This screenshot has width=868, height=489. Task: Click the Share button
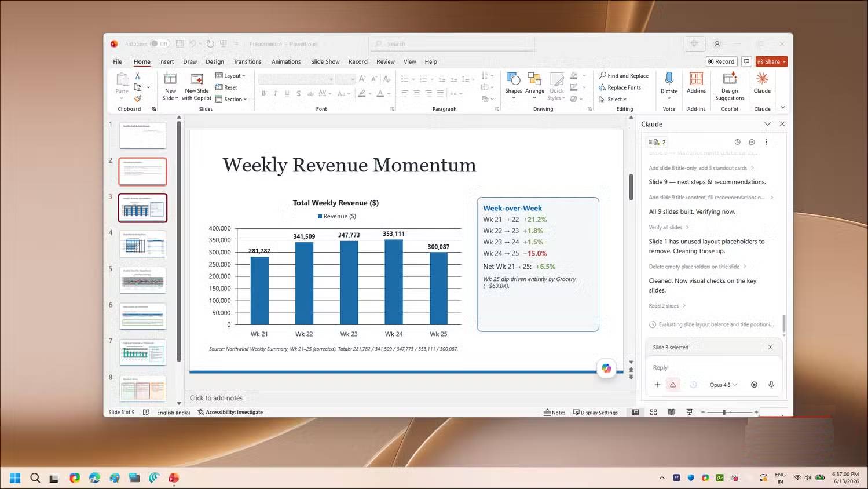771,61
